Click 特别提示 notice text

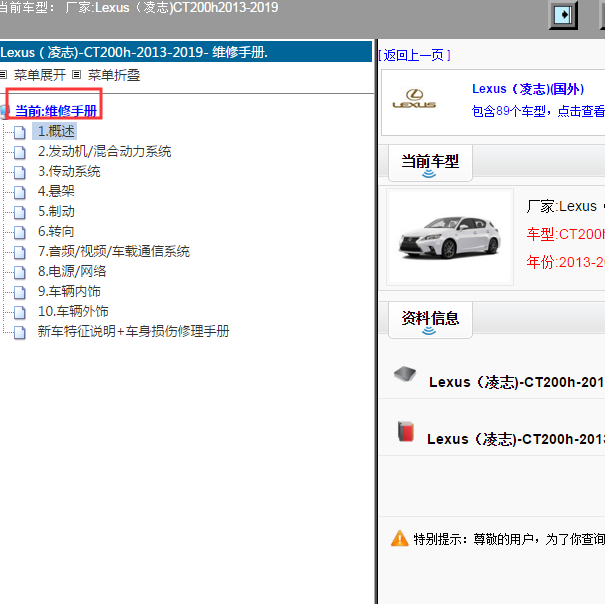[509, 539]
